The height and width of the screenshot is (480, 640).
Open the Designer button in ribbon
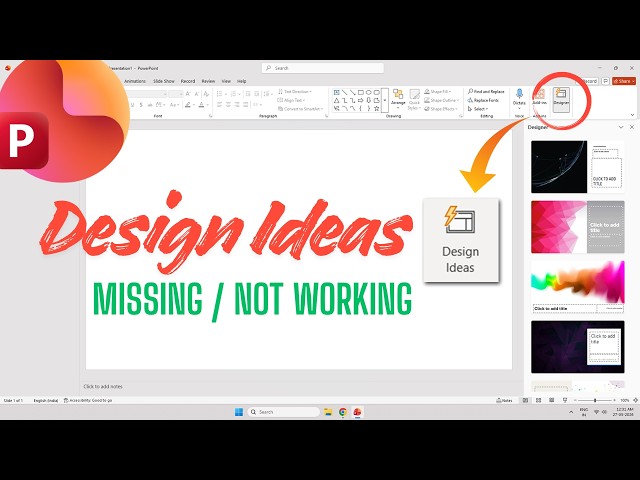[561, 100]
